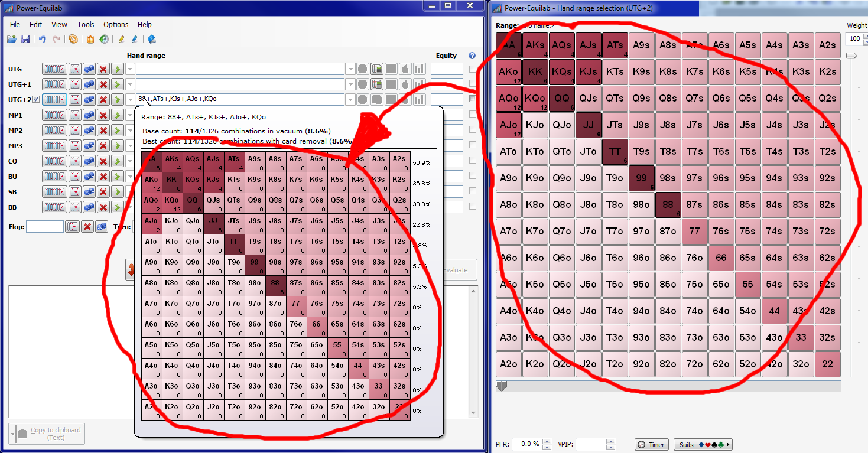Click the UTG+2 hand range text field
868x453 pixels.
(x=240, y=100)
